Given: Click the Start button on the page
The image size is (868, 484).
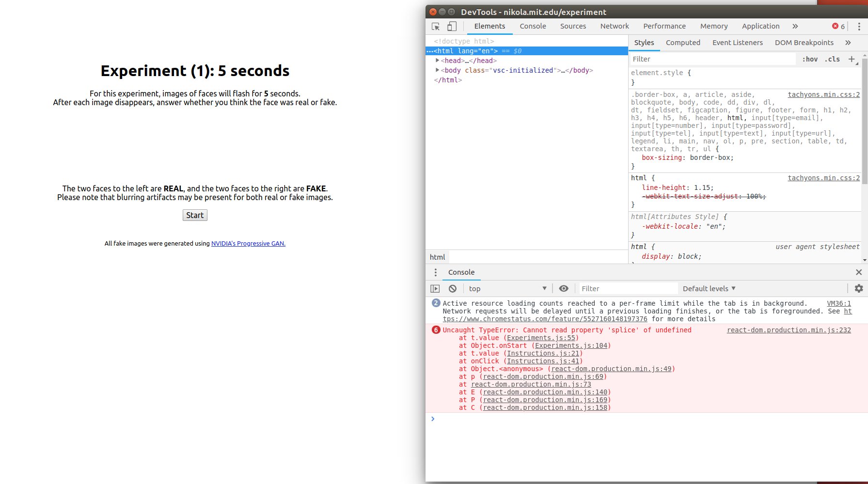Looking at the screenshot, I should point(195,215).
